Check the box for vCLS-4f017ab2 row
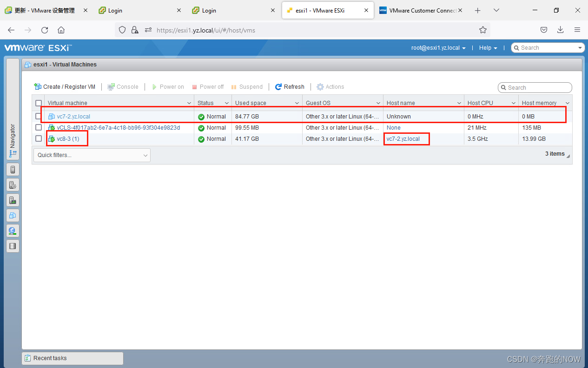 click(x=39, y=127)
